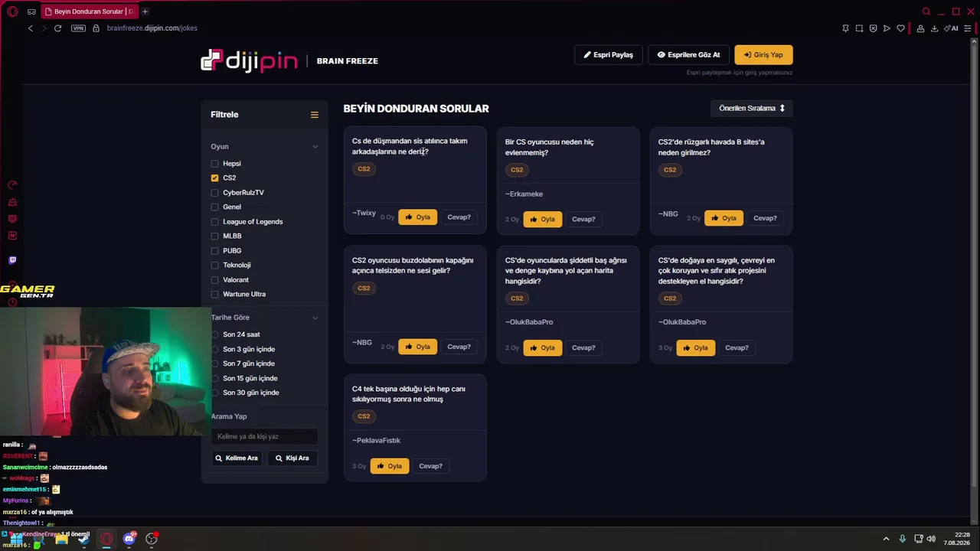Open the gaming workspaces icon beside the tab
This screenshot has width=980, height=551.
[x=31, y=11]
